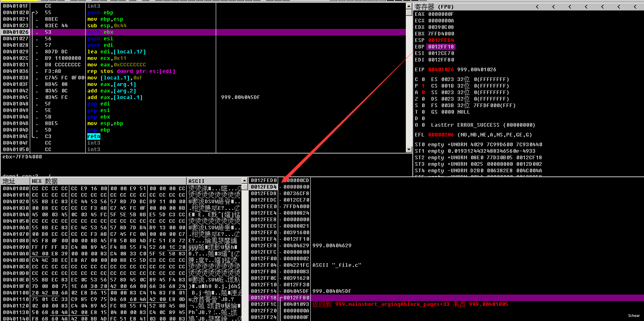Select the 'lea edi,[local.17]' instruction
Screen dimensions: 644x321
[x=117, y=52]
